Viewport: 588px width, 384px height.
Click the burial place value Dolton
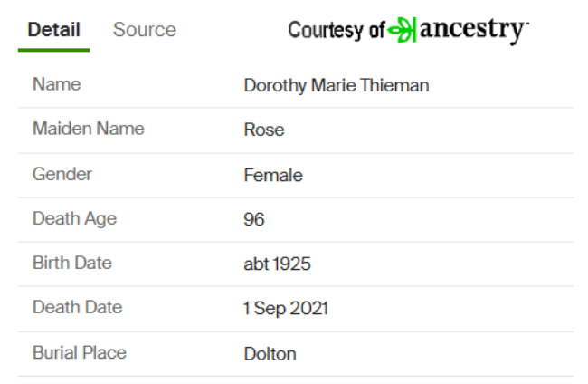coord(270,354)
